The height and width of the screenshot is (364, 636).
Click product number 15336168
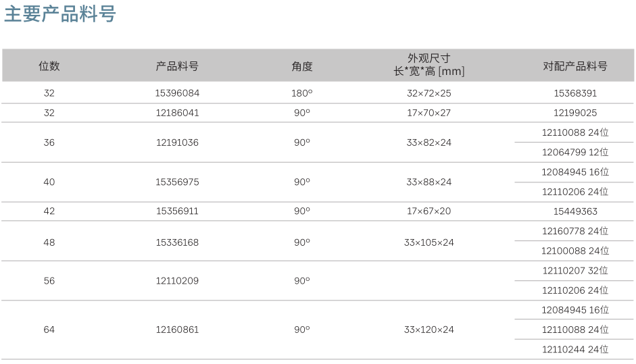tap(177, 242)
